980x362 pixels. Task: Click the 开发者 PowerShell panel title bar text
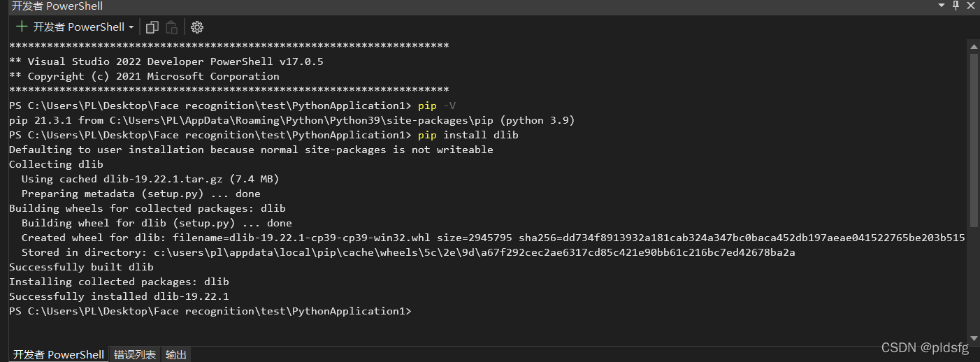pos(57,6)
